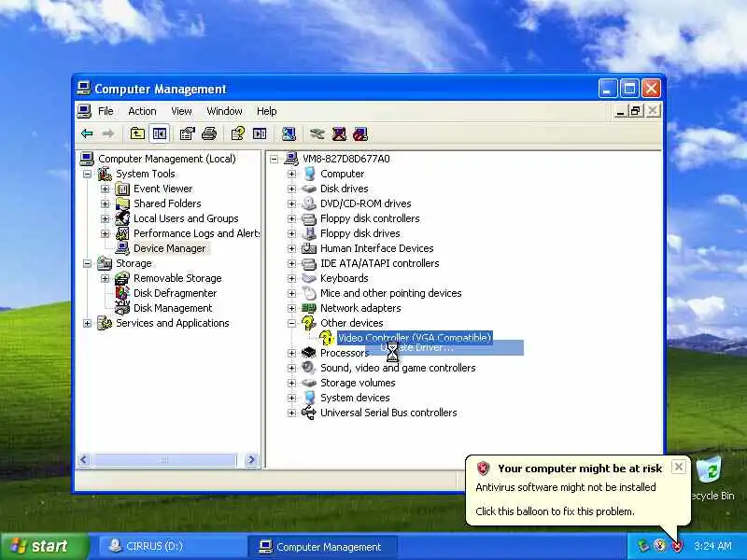The image size is (747, 560).
Task: Select Floppy disk controllers label
Action: (x=370, y=218)
